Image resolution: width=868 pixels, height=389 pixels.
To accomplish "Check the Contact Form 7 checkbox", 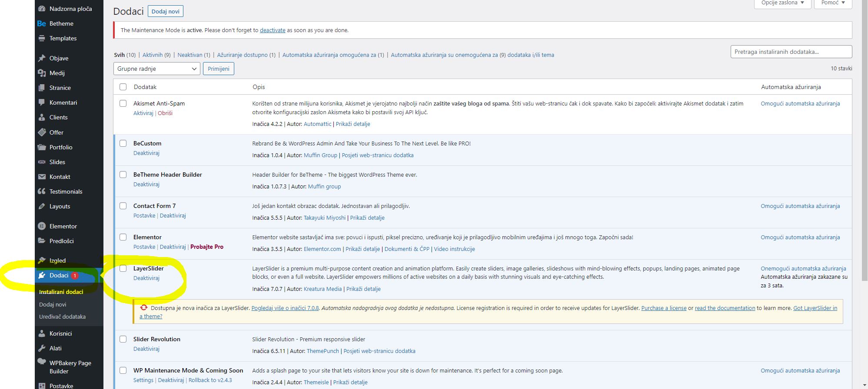I will 123,206.
